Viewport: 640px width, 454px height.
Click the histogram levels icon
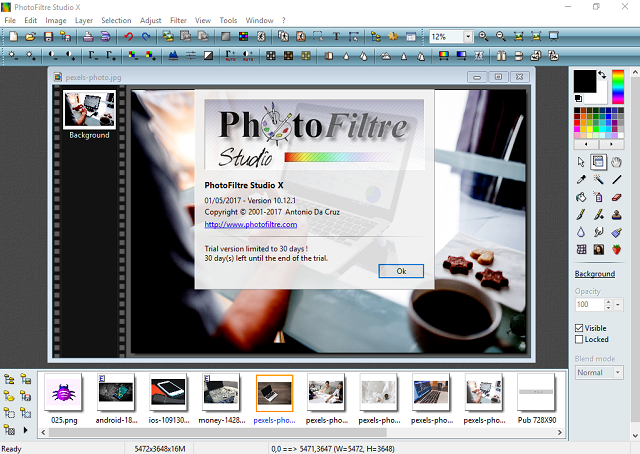click(x=173, y=56)
